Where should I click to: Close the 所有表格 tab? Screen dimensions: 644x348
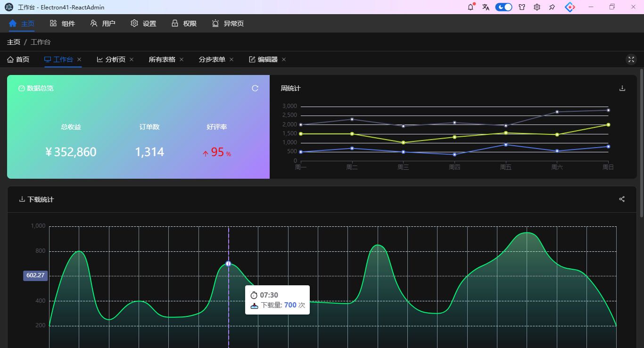[182, 59]
